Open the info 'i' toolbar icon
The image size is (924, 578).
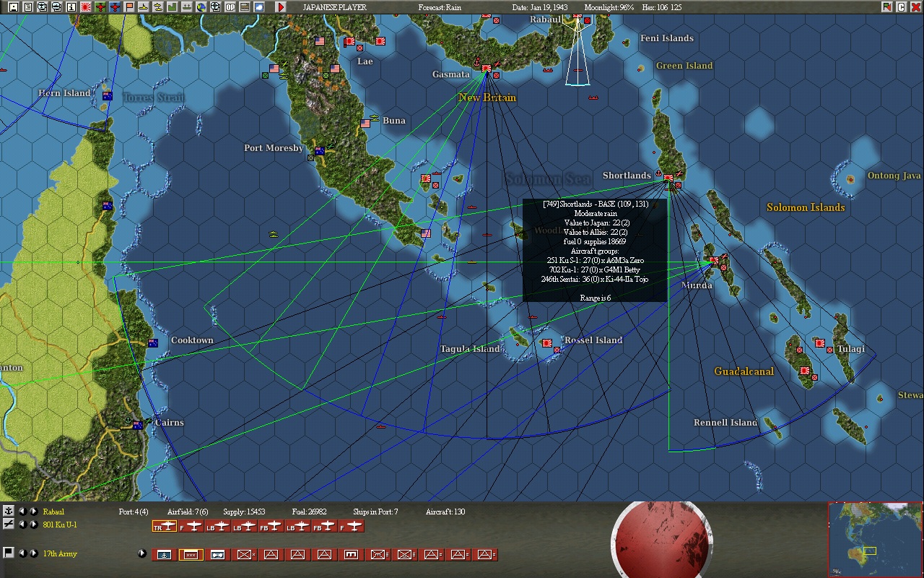pos(71,7)
